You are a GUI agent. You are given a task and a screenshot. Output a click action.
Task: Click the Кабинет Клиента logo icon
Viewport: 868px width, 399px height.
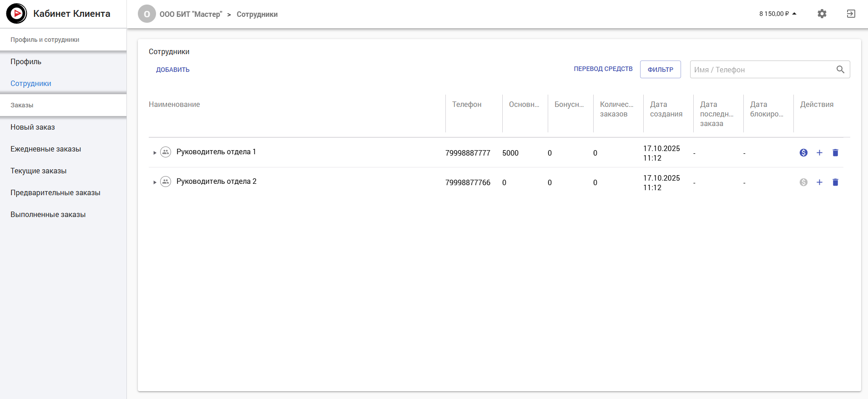[x=17, y=14]
